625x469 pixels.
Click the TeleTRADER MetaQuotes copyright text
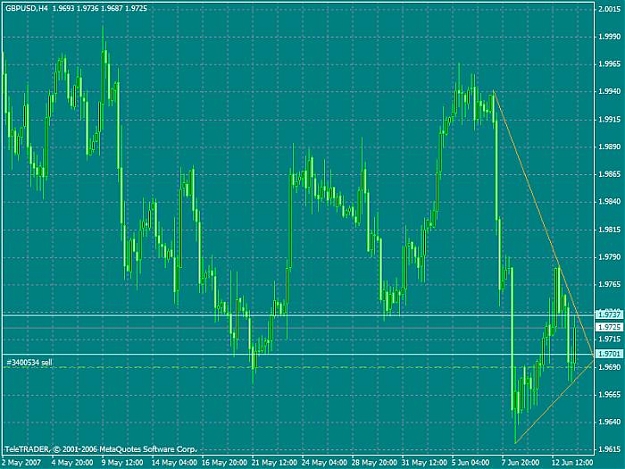click(x=101, y=449)
